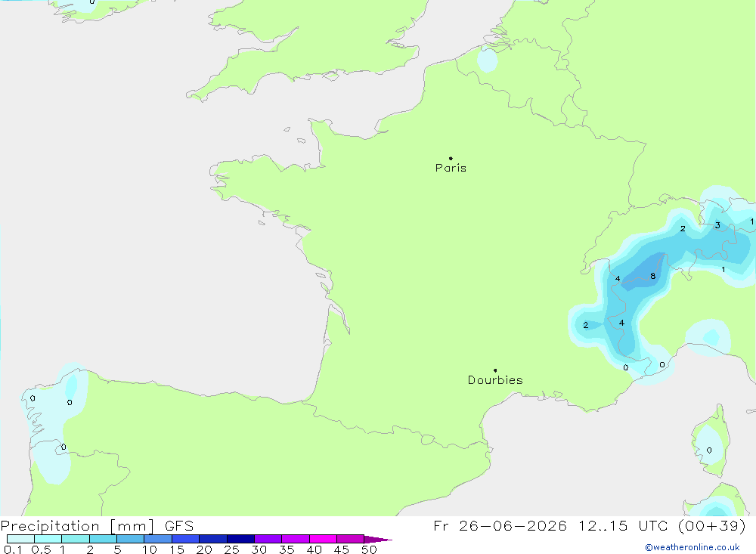Pick the 2–5 mm legend swatch
This screenshot has width=756, height=554.
(x=103, y=539)
